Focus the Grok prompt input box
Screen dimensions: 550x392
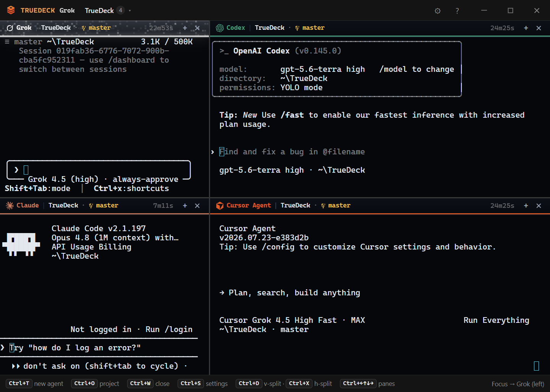tap(99, 170)
